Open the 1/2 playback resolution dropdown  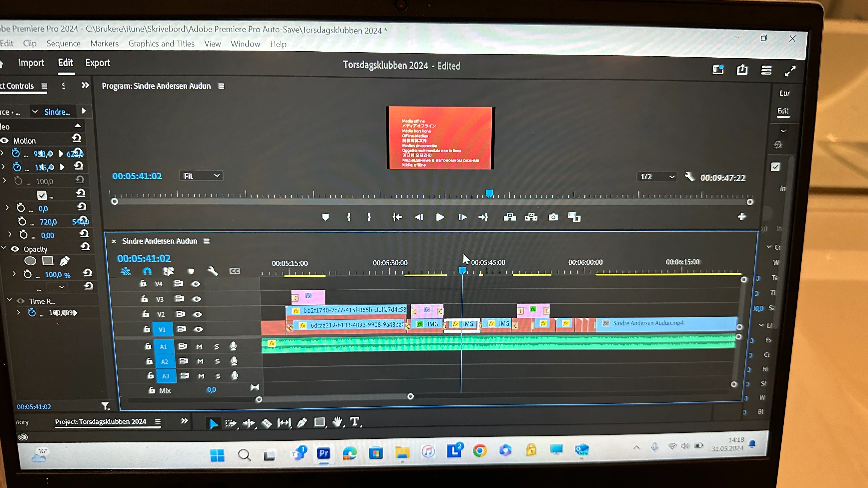657,177
